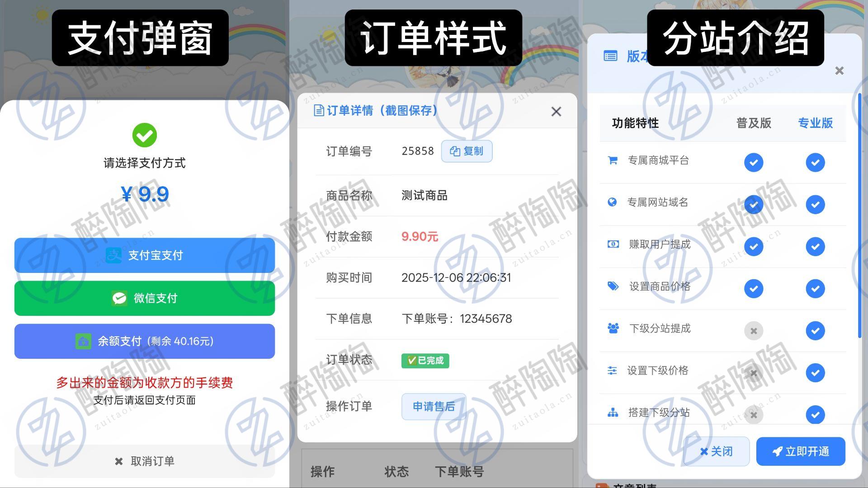This screenshot has height=488, width=868.
Task: Select the 专业版 column header
Action: 815,123
